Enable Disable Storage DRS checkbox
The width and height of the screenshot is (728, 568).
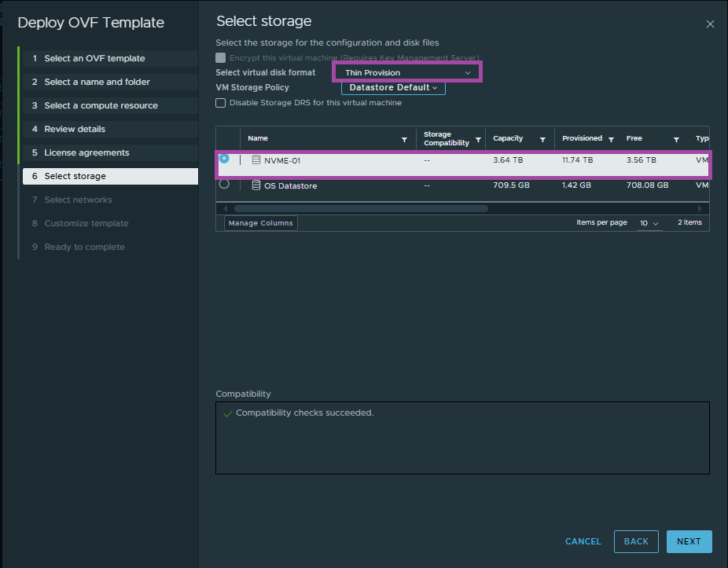pos(221,103)
